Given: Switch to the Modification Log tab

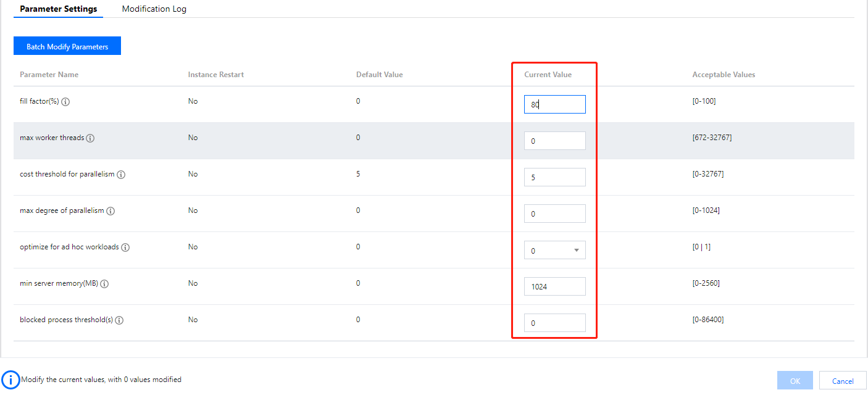Looking at the screenshot, I should coord(154,9).
